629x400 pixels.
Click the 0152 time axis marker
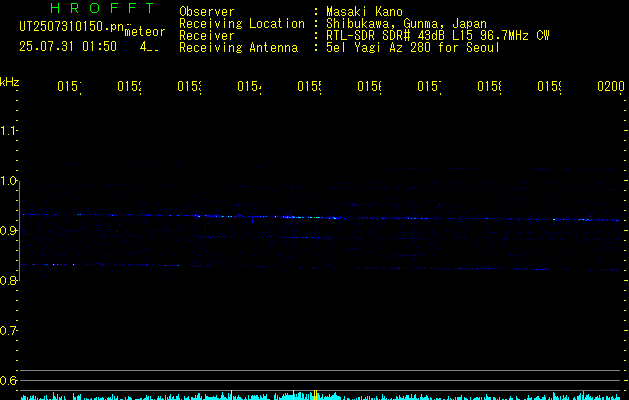(129, 87)
